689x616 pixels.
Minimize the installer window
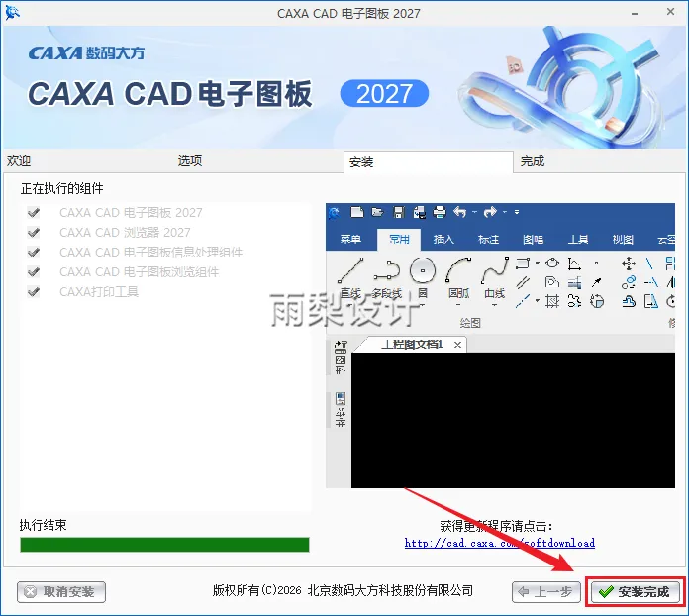(635, 14)
